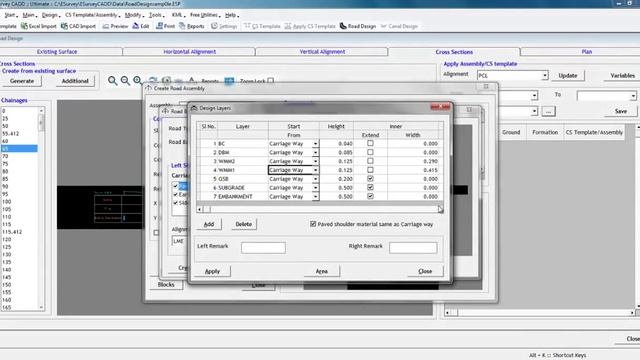Click the Settings toolbar icon

[x=224, y=26]
